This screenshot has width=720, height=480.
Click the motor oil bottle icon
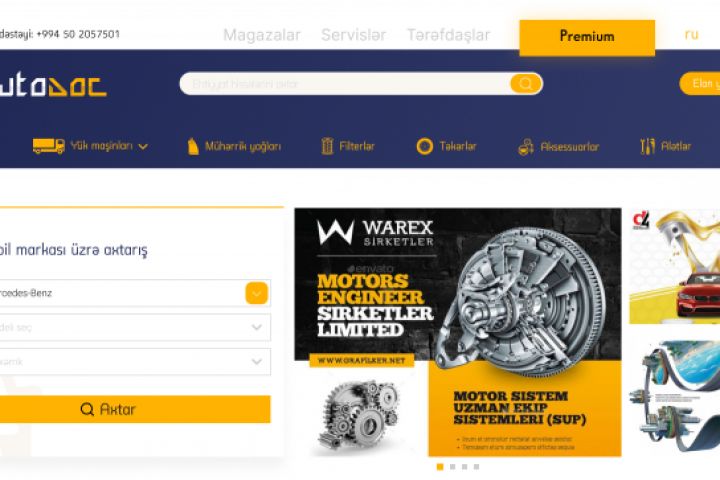(193, 147)
